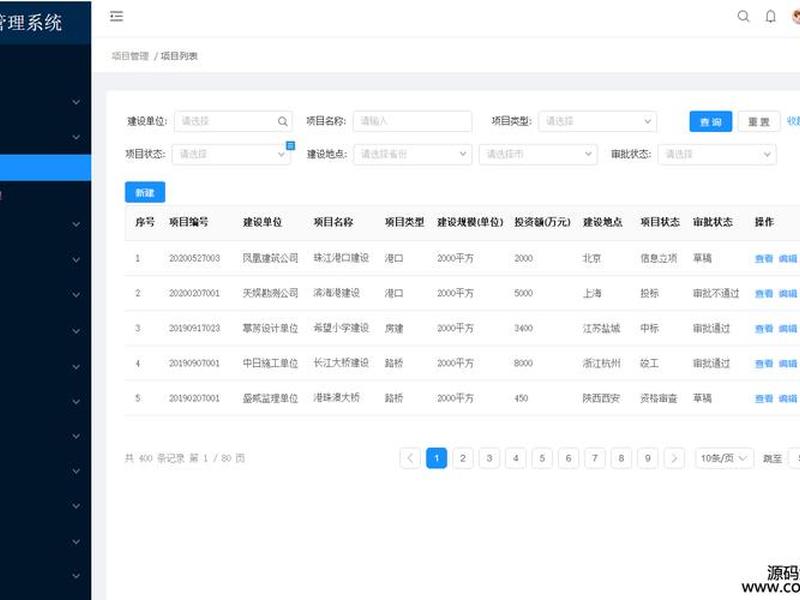The image size is (800, 600).
Task: Go to page 9 in pagination
Action: (647, 458)
